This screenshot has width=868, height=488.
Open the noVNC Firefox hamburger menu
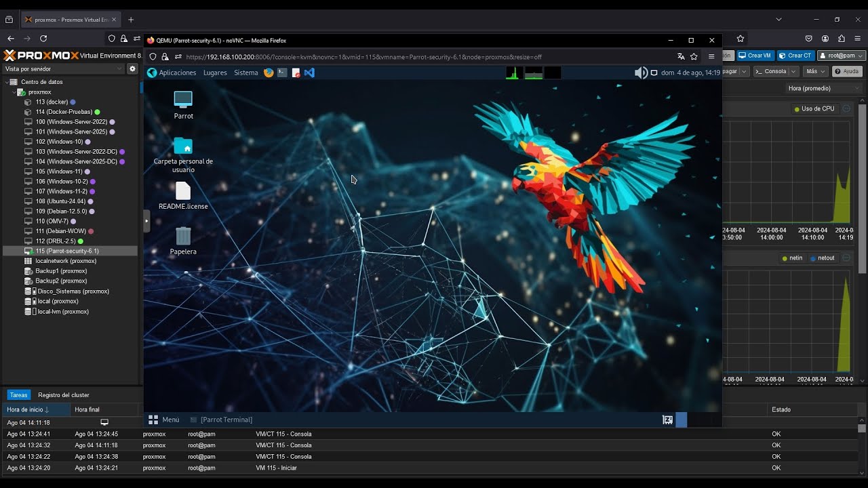point(711,57)
